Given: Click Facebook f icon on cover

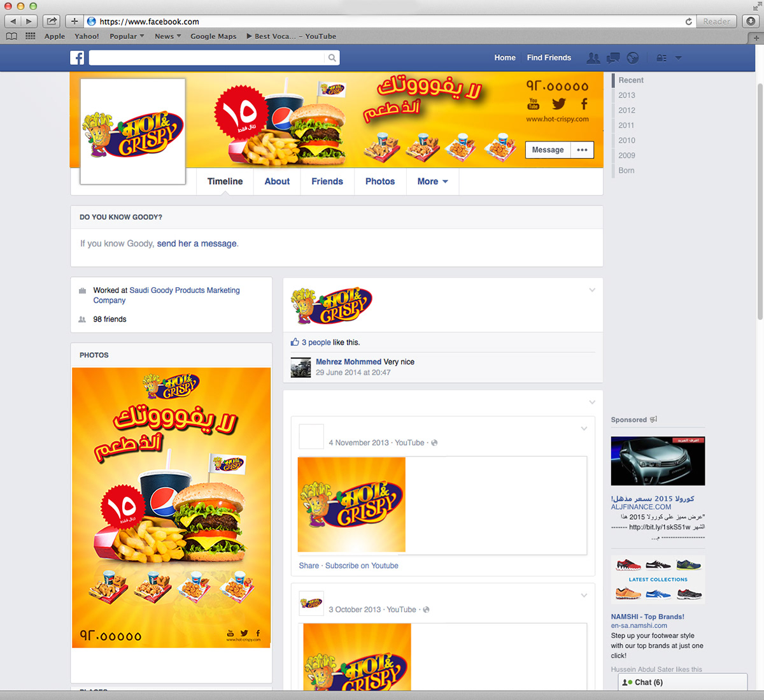Looking at the screenshot, I should 584,104.
